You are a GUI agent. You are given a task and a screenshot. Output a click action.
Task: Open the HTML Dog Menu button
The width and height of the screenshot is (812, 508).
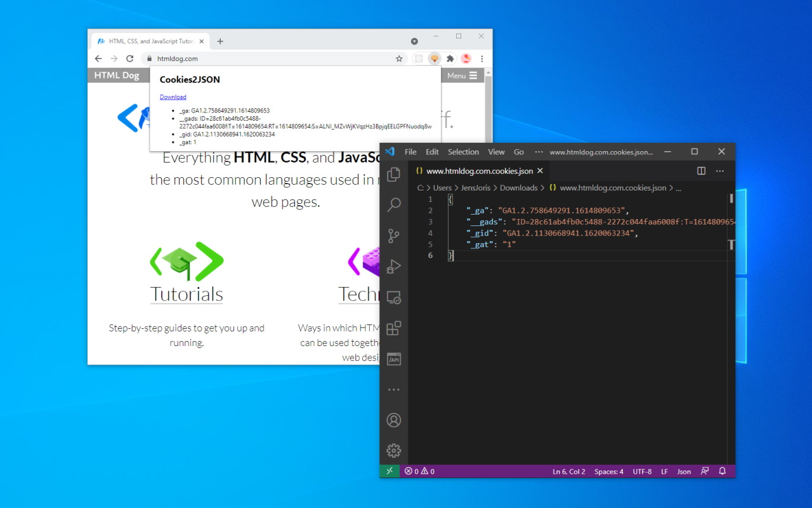[x=461, y=76]
